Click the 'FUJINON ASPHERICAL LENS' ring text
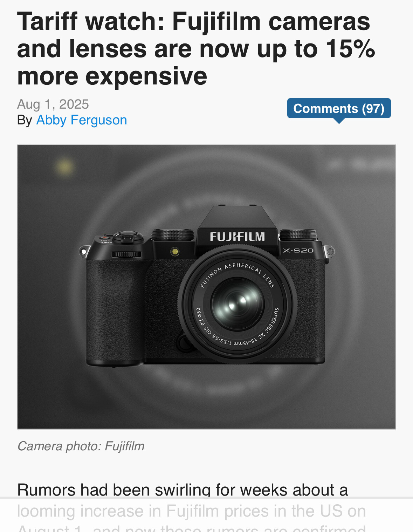Image resolution: width=413 pixels, height=532 pixels. (237, 274)
